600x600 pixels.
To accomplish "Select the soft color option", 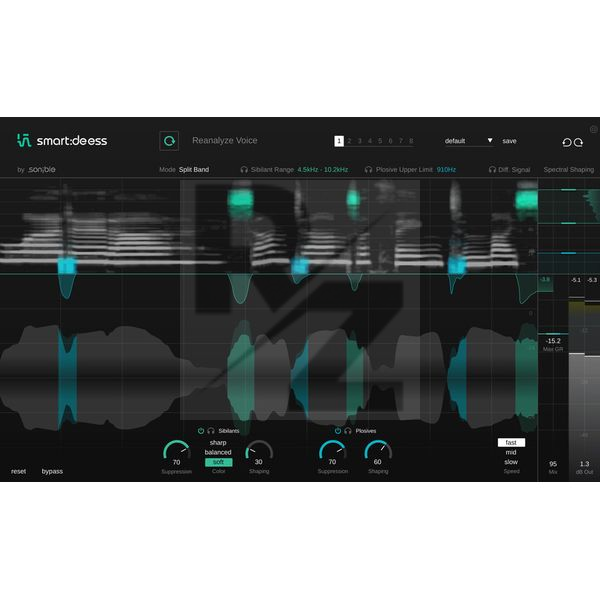I will click(218, 462).
